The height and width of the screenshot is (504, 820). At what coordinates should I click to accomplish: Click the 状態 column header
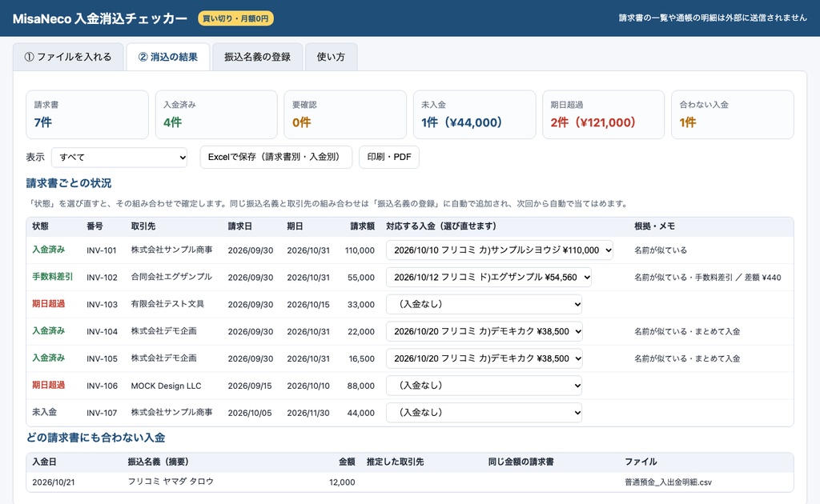pyautogui.click(x=40, y=226)
